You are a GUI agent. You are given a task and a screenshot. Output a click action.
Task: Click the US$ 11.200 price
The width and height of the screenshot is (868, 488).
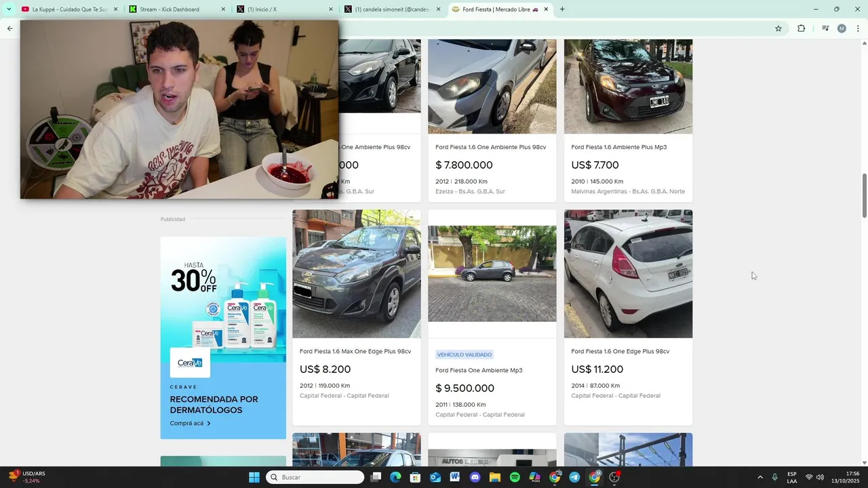coord(597,369)
